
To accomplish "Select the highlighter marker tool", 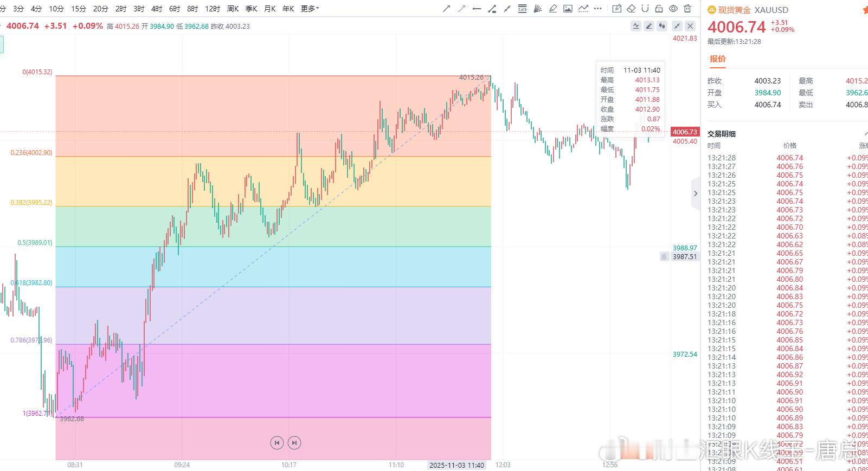I will (x=553, y=9).
